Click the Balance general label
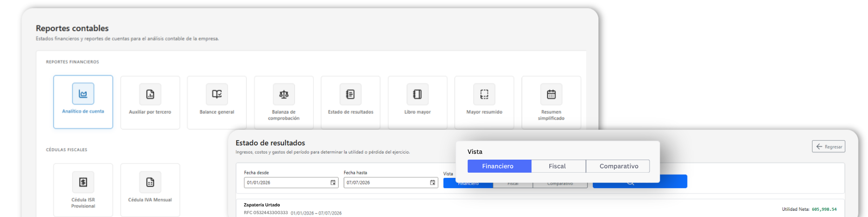 pos(217,112)
